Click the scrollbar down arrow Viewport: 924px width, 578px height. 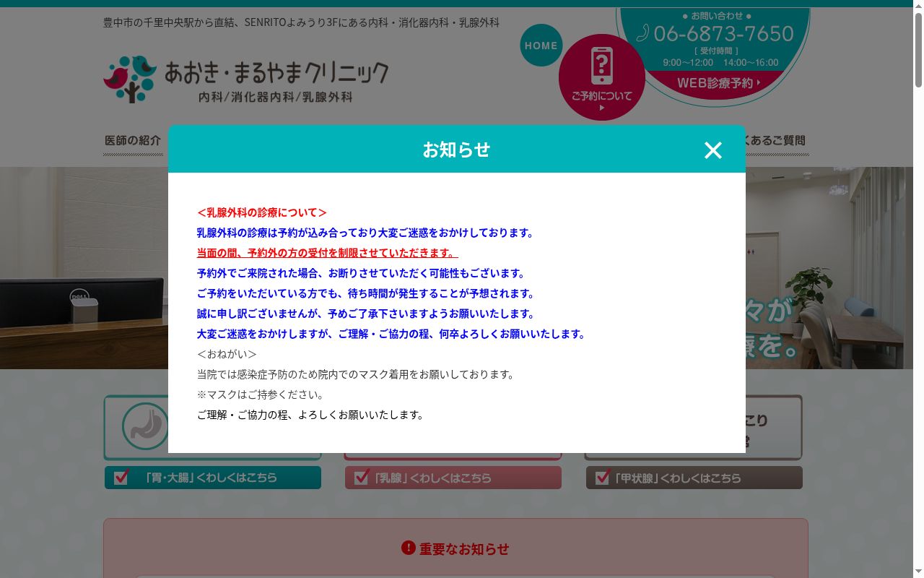pos(918,572)
